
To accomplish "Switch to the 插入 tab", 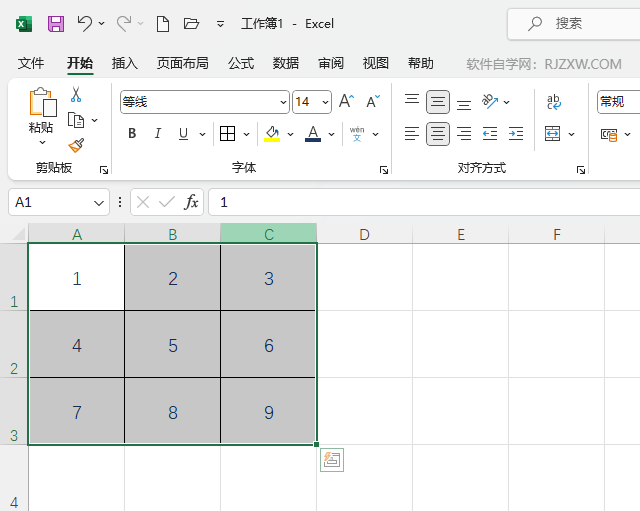I will (125, 63).
